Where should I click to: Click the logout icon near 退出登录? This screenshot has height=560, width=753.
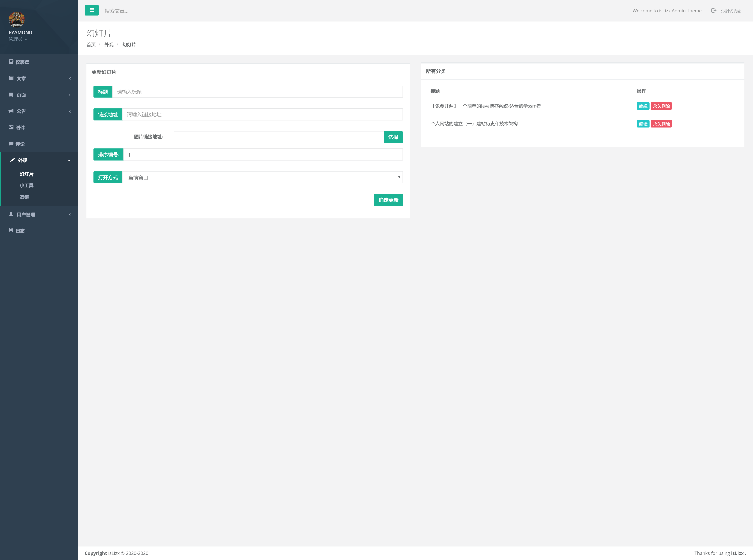[714, 11]
